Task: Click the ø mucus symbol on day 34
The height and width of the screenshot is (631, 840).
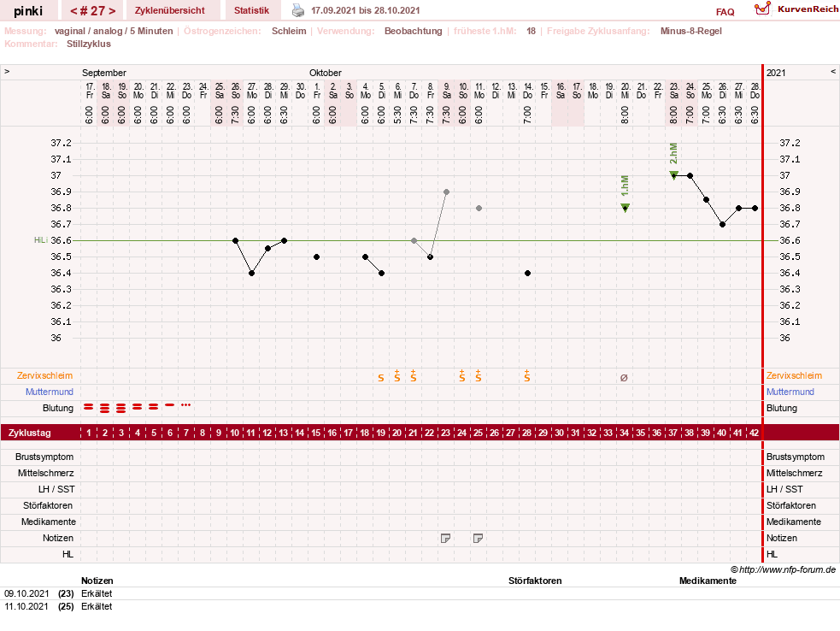Action: pos(624,378)
